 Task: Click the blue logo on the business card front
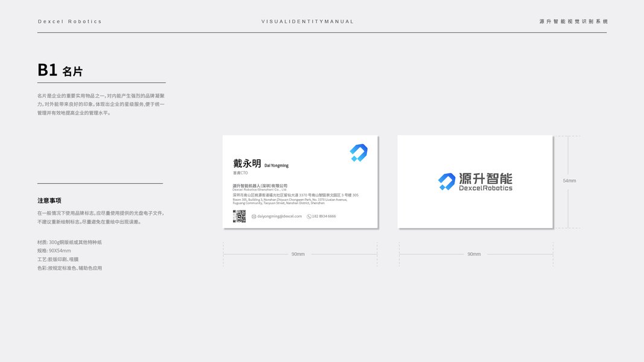[359, 153]
